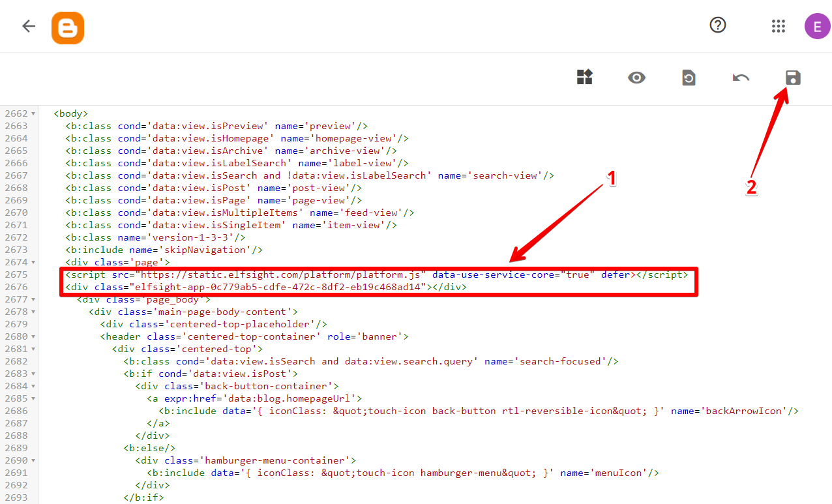Viewport: 832px width, 504px height.
Task: Collapse the div class='page' fold at line 2674
Action: tap(33, 262)
